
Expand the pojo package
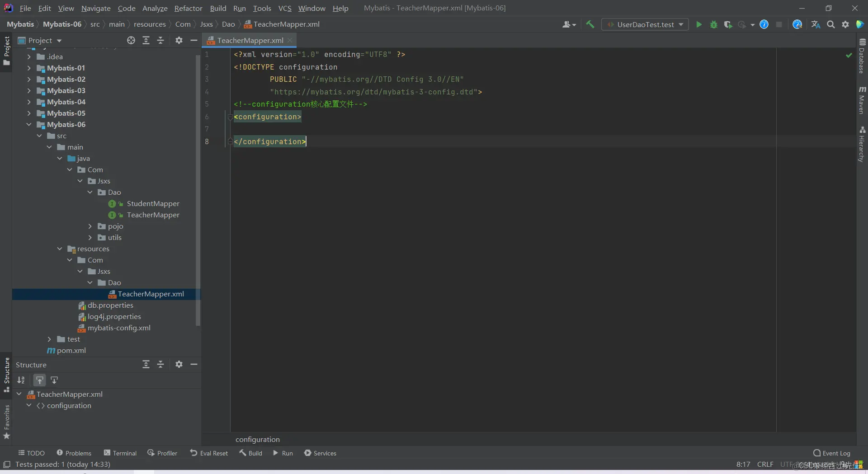click(90, 226)
